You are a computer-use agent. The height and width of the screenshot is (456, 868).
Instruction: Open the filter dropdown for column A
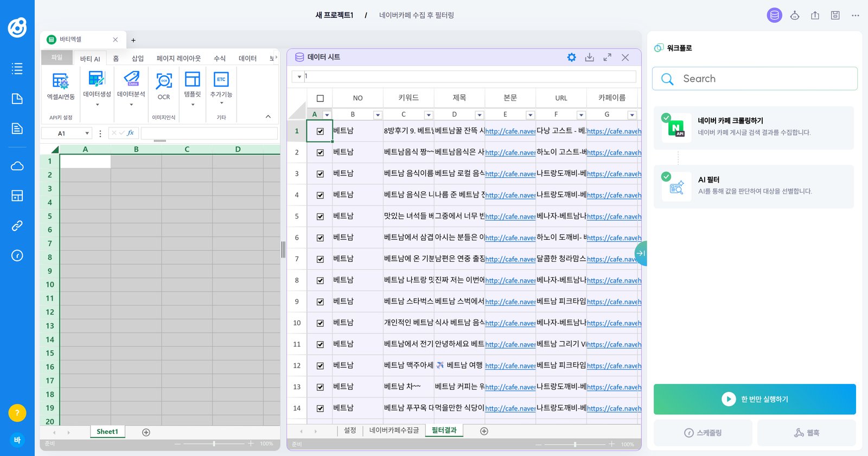[x=327, y=115]
